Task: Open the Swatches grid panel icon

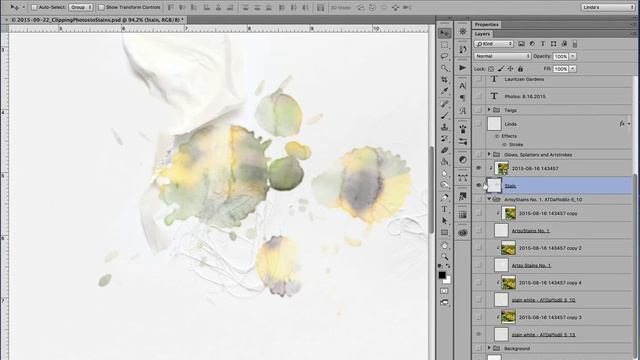Action: coord(462,215)
